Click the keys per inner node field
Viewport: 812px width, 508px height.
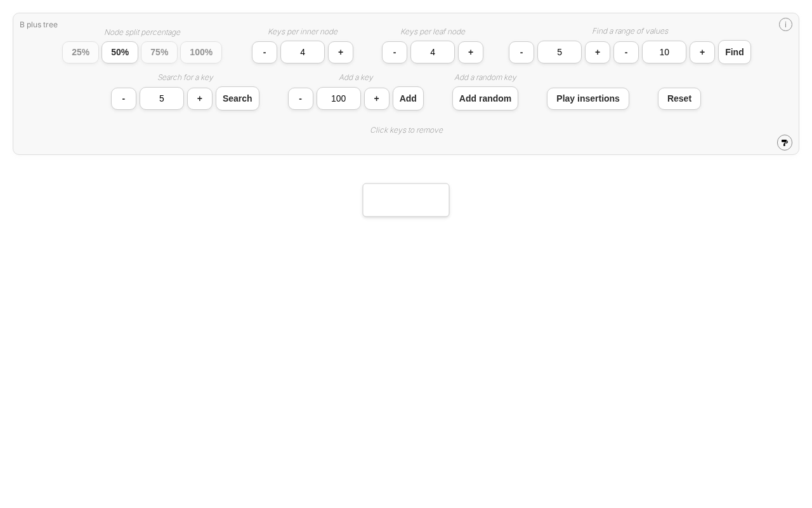[x=303, y=52]
